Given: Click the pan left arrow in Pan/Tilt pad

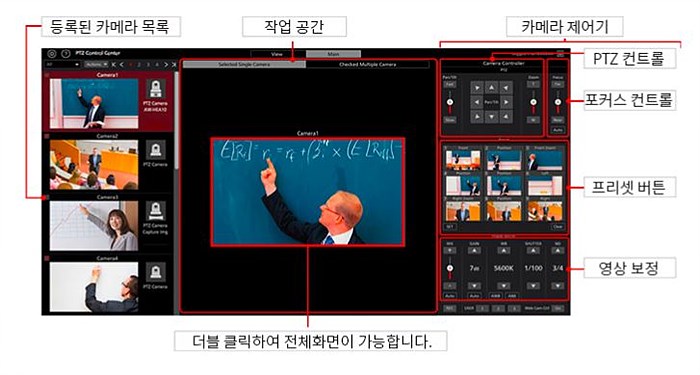Looking at the screenshot, I should pyautogui.click(x=477, y=102).
